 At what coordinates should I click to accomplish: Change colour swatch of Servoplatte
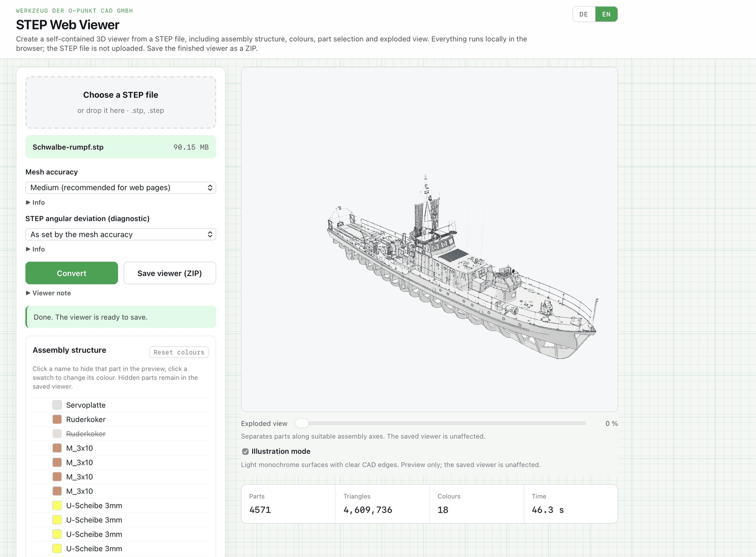point(57,405)
